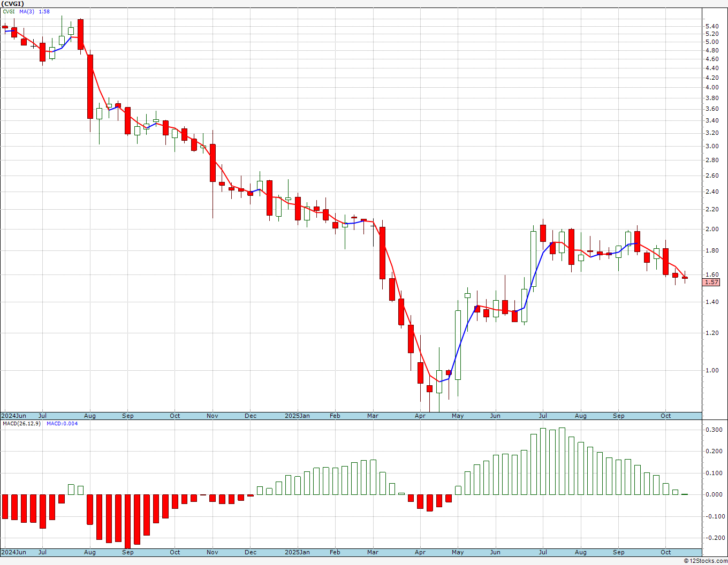This screenshot has height=565, width=728.
Task: Select "Feb" on the price chart date axis
Action: 335,416
